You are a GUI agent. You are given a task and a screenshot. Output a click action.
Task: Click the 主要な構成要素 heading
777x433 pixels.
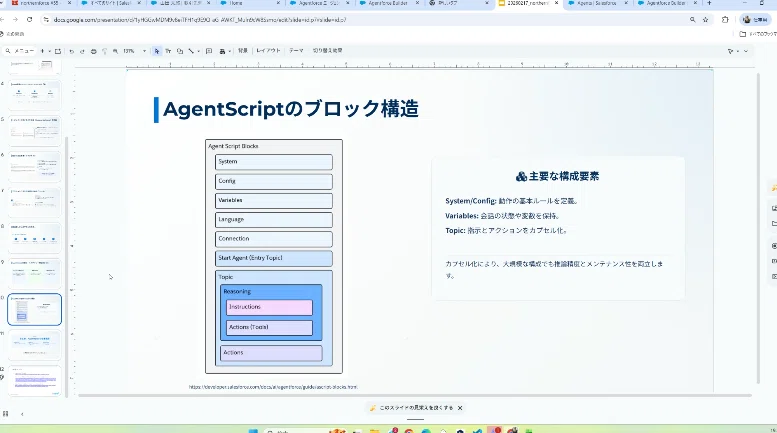point(557,176)
